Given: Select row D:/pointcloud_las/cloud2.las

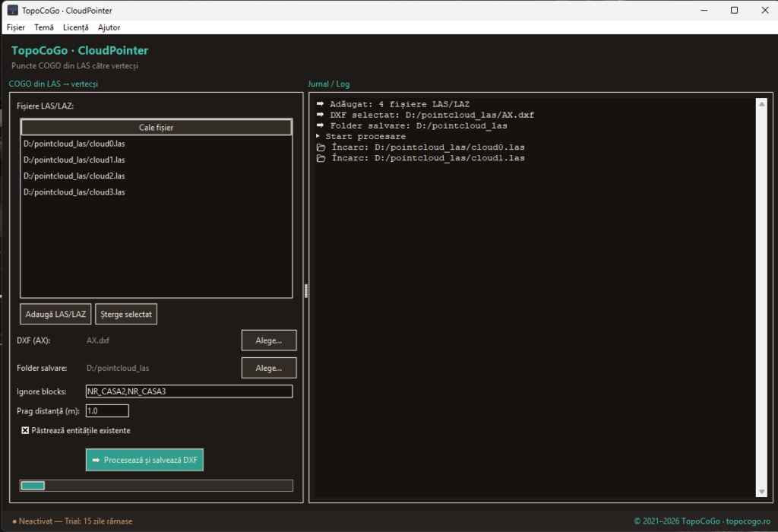Looking at the screenshot, I should pyautogui.click(x=157, y=176).
